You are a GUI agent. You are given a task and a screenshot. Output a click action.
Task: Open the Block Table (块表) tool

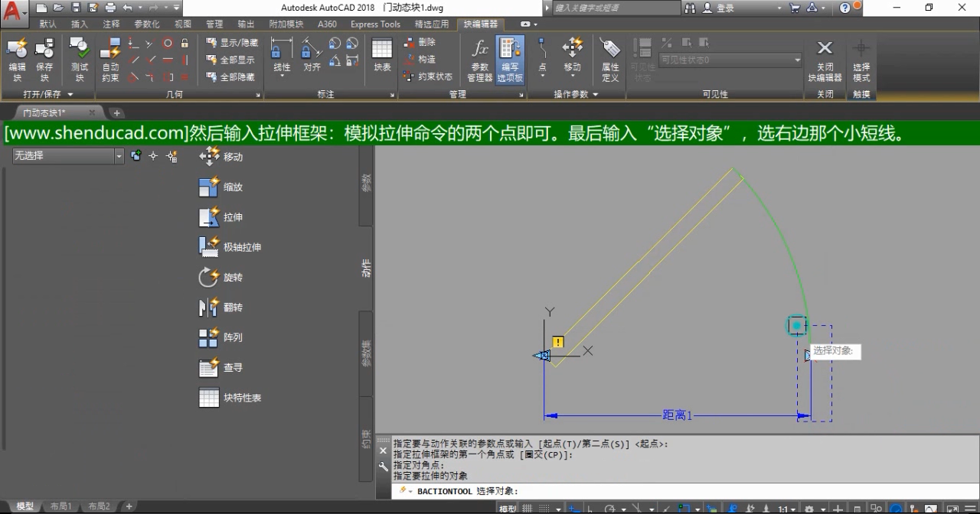click(x=382, y=56)
